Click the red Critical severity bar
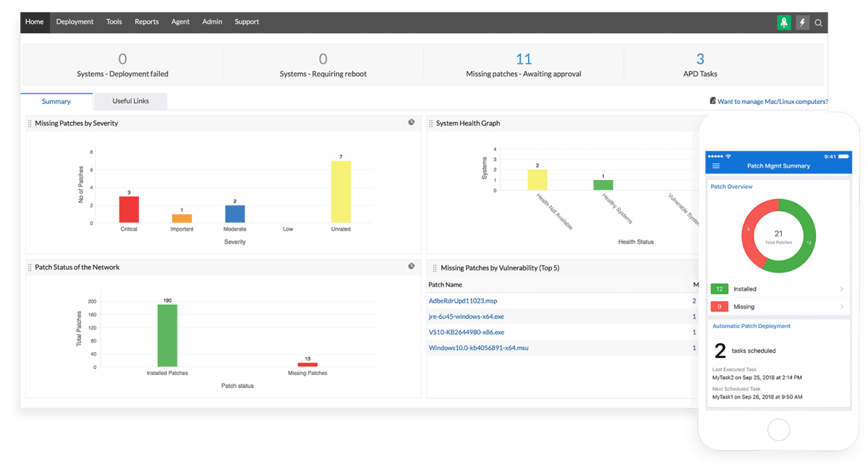 pyautogui.click(x=129, y=210)
